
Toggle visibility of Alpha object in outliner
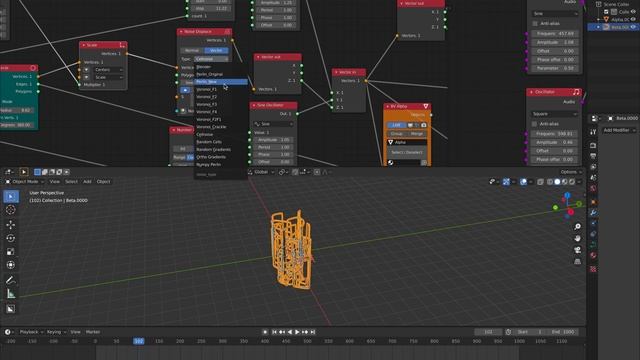(633, 19)
